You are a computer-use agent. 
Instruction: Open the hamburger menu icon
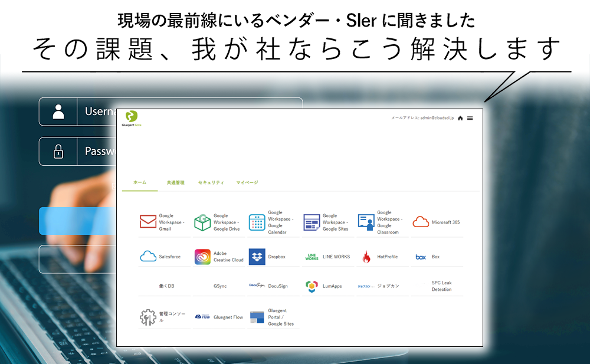coord(470,118)
